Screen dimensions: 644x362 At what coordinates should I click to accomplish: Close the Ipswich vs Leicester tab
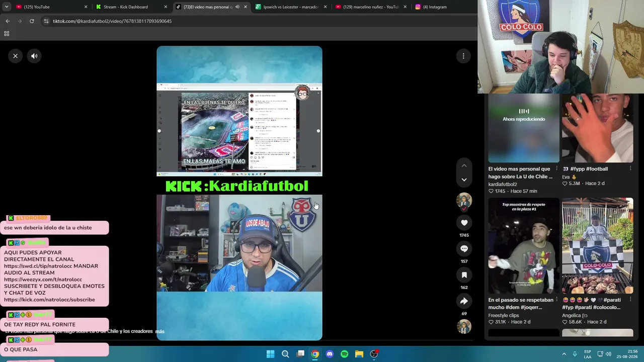[x=325, y=7]
